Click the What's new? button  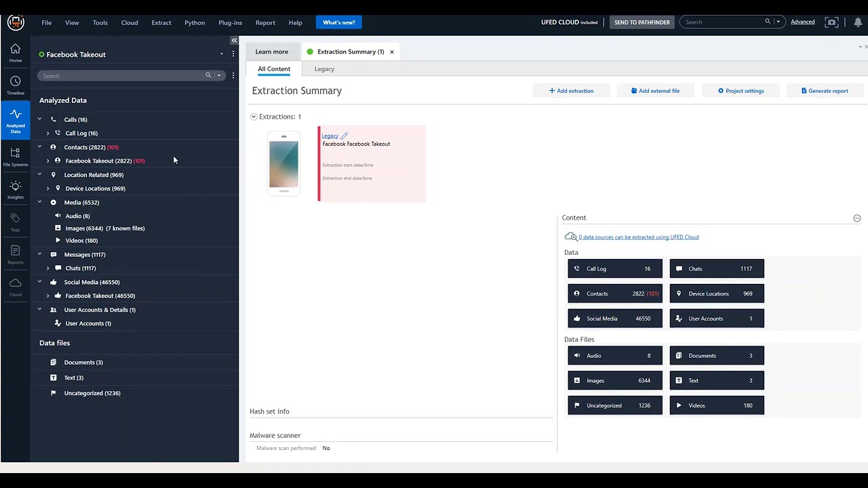tap(339, 22)
